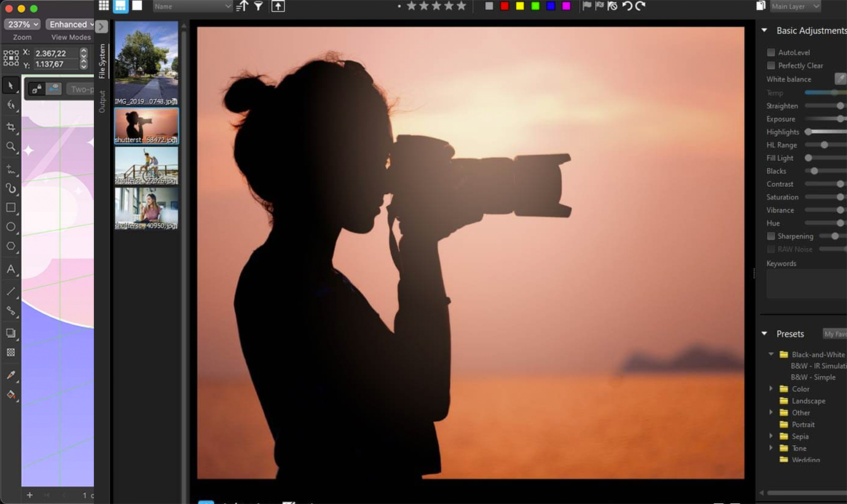
Task: Apply the yellow color label
Action: point(520,6)
